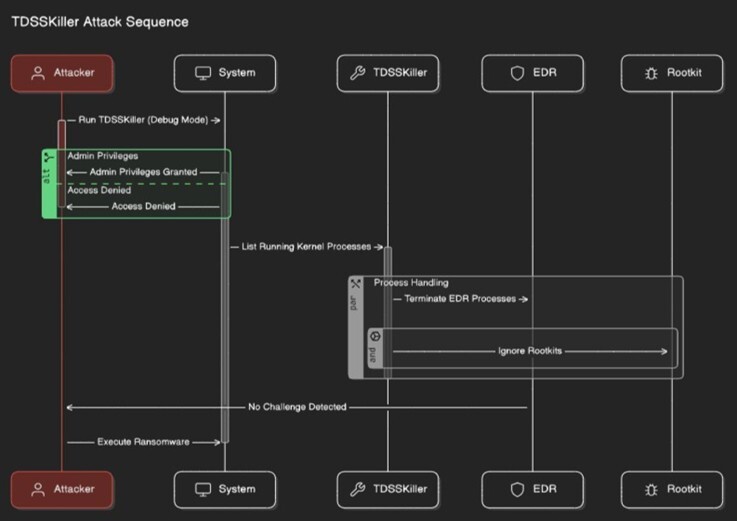Image resolution: width=737 pixels, height=521 pixels.
Task: Click the 'List Running Kernel Processes' message
Action: (x=306, y=246)
